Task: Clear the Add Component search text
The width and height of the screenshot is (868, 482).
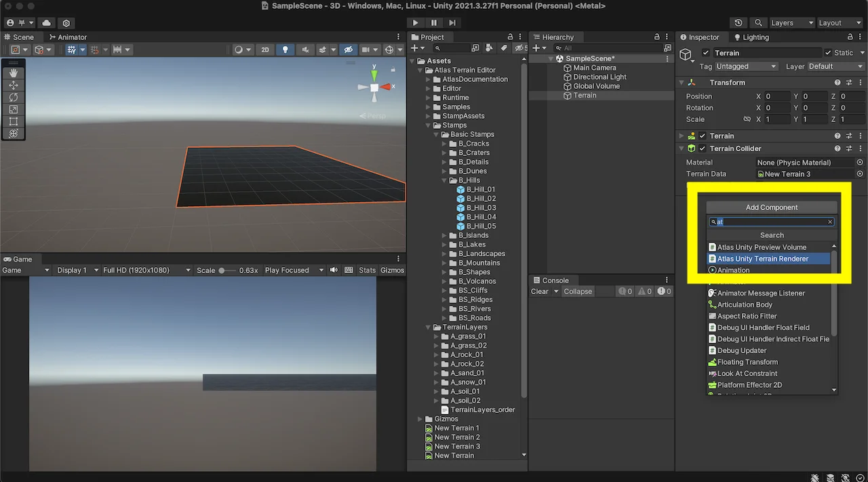Action: coord(830,222)
